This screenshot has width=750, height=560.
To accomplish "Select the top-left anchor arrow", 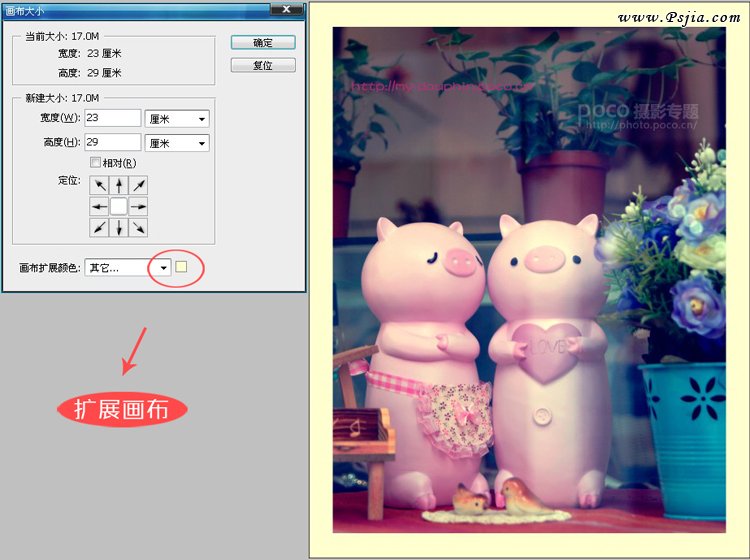I will (99, 185).
